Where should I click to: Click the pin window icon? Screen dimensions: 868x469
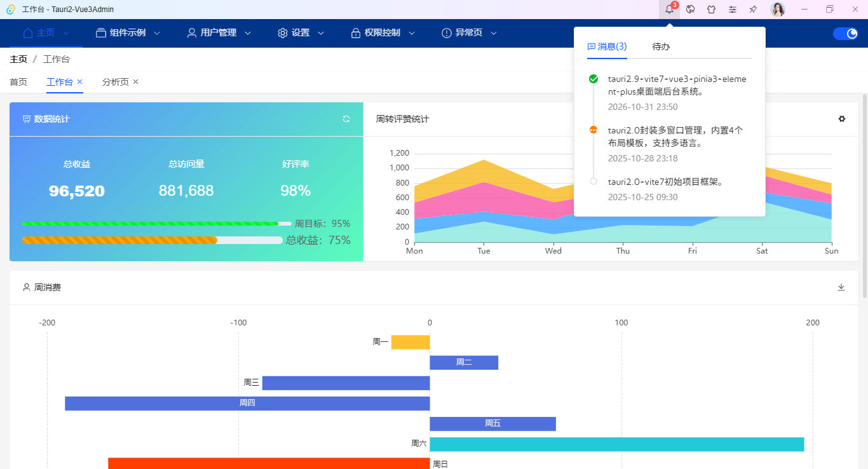point(753,10)
